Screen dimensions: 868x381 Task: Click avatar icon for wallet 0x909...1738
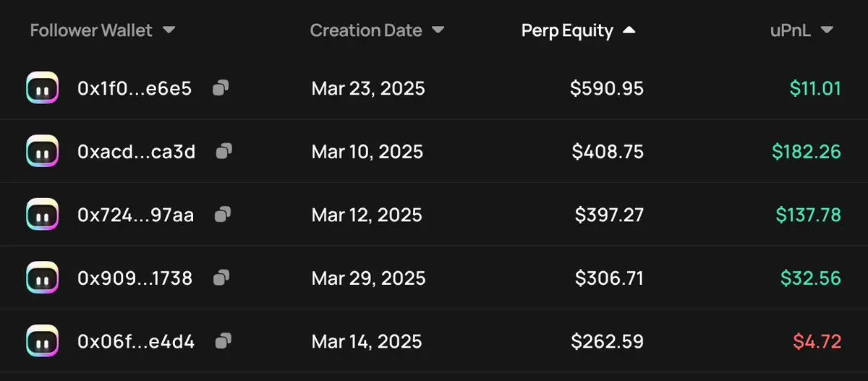(x=42, y=278)
